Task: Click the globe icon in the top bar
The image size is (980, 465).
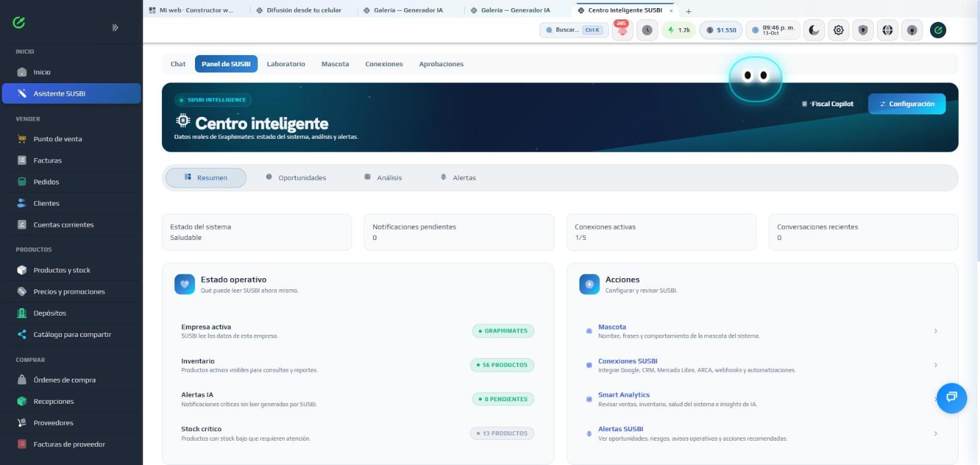Action: click(x=887, y=30)
